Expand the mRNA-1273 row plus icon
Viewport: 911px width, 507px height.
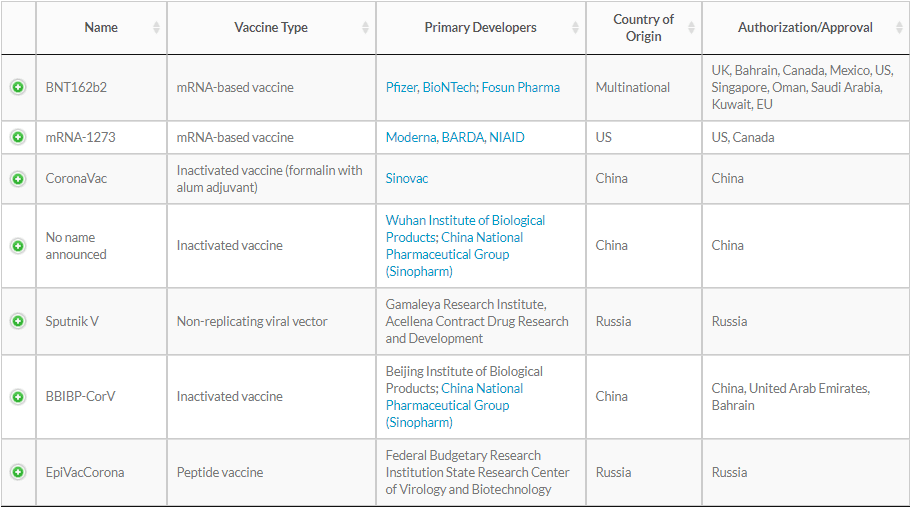coord(18,137)
